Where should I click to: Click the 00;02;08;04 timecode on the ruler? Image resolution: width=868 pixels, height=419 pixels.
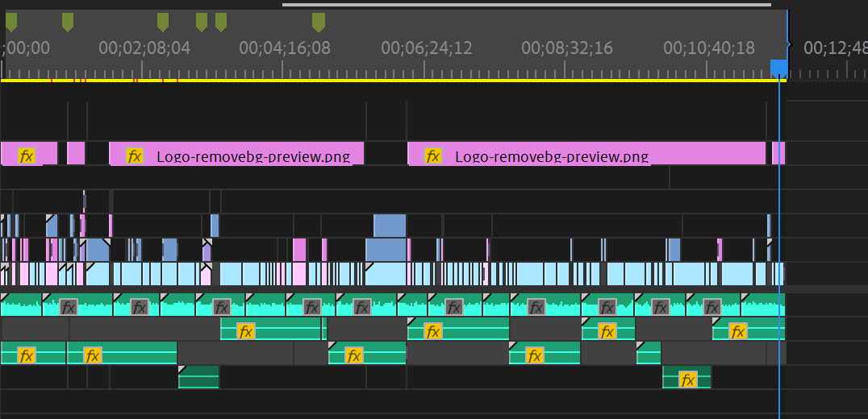144,48
